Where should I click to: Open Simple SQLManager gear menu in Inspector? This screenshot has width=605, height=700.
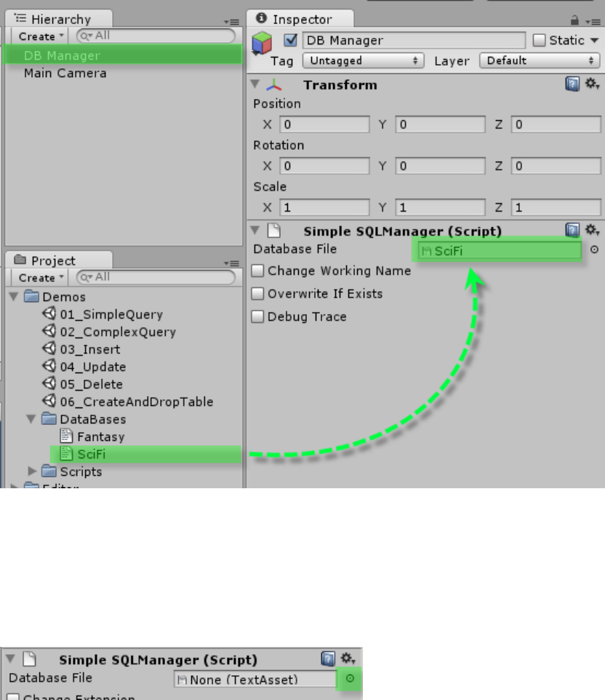(x=592, y=230)
